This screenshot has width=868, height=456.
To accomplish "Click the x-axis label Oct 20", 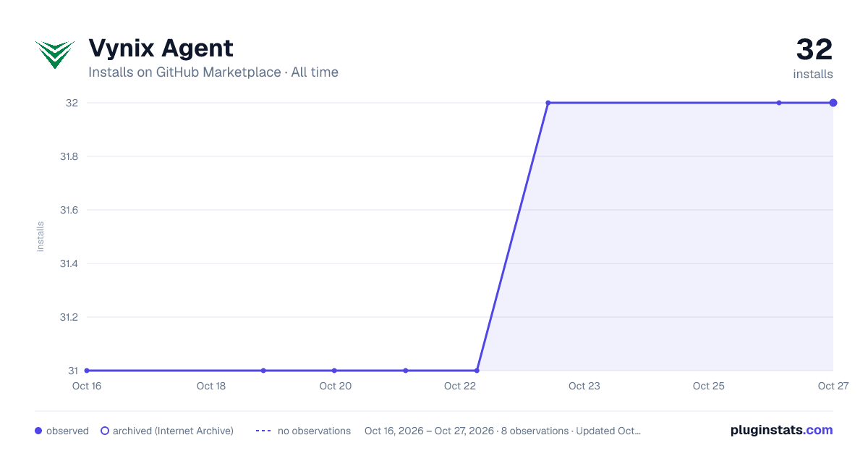I will [336, 386].
